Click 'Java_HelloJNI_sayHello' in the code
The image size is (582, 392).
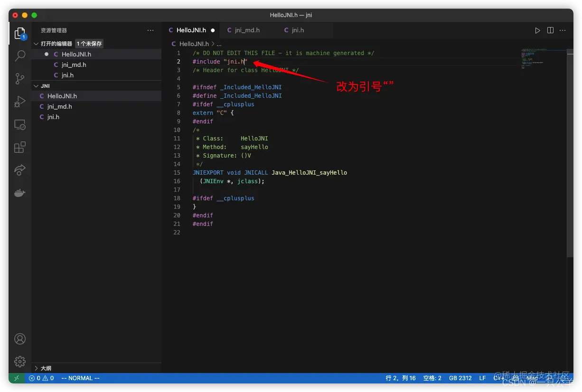coord(310,173)
